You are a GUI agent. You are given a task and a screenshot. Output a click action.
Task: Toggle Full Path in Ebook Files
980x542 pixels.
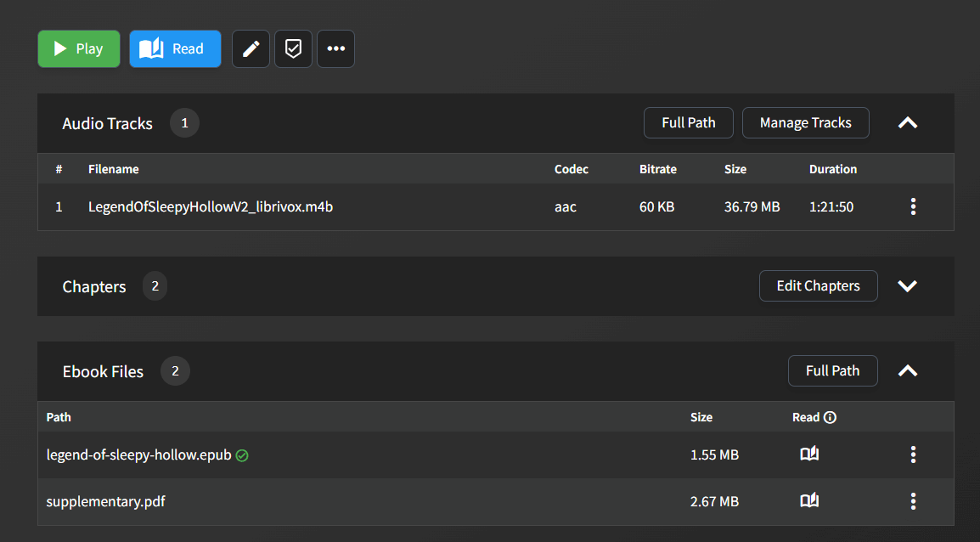832,371
